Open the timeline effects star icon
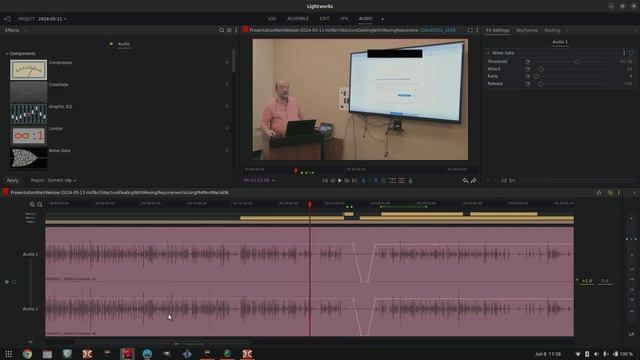 pos(599,193)
